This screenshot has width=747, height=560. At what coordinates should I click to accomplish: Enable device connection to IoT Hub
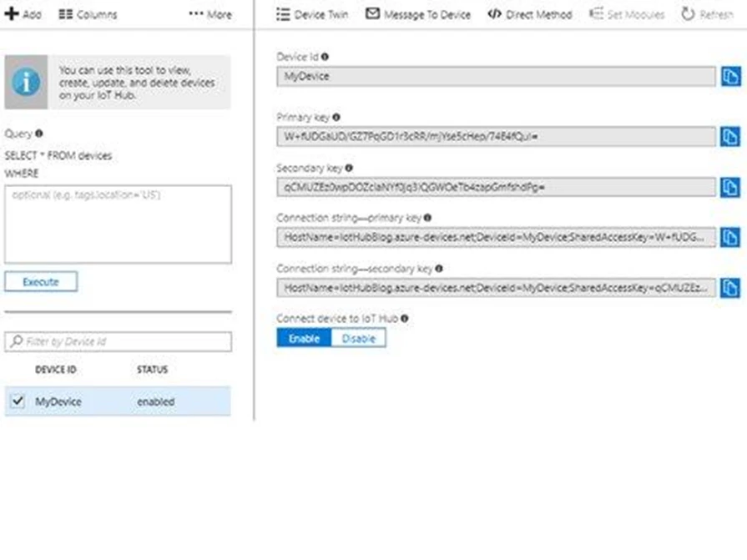tap(304, 338)
